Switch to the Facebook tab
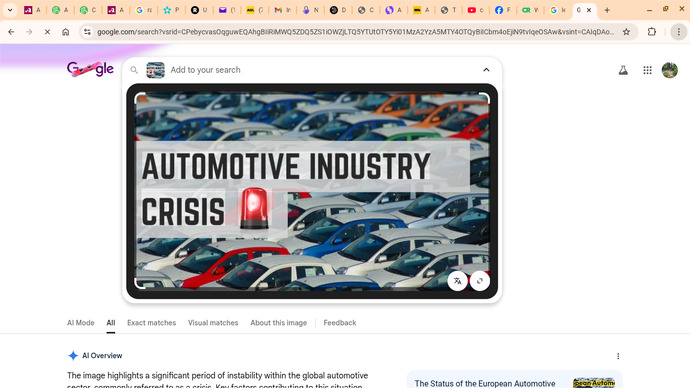Screen dimensions: 690x388 (503, 10)
